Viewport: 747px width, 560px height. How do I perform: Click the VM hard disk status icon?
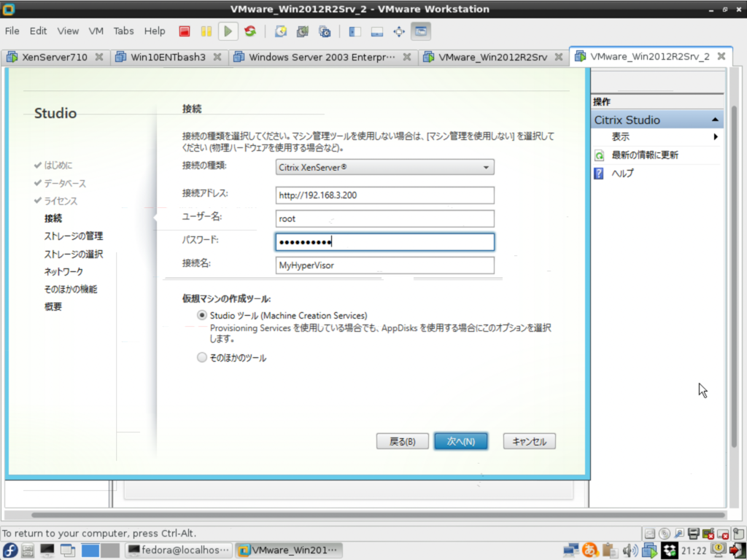point(650,533)
